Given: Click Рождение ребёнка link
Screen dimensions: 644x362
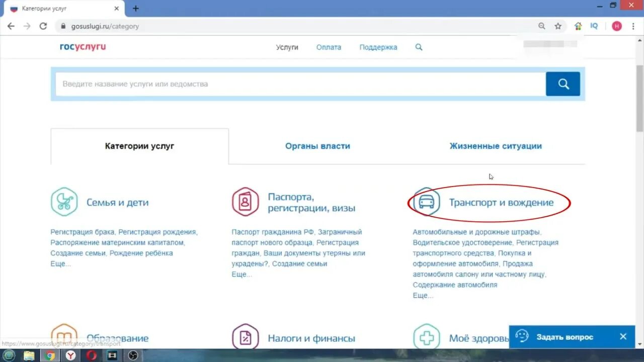Looking at the screenshot, I should [x=141, y=253].
